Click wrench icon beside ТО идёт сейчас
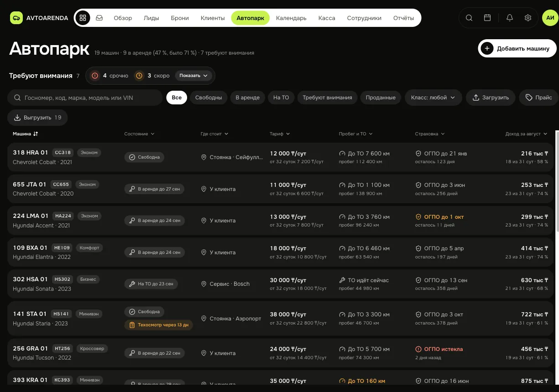This screenshot has width=559, height=392. pos(342,280)
